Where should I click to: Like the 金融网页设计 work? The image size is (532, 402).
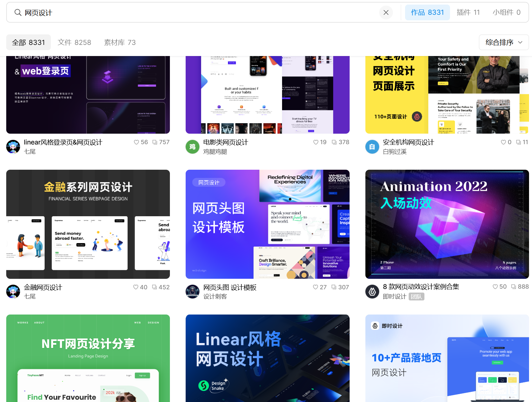135,287
